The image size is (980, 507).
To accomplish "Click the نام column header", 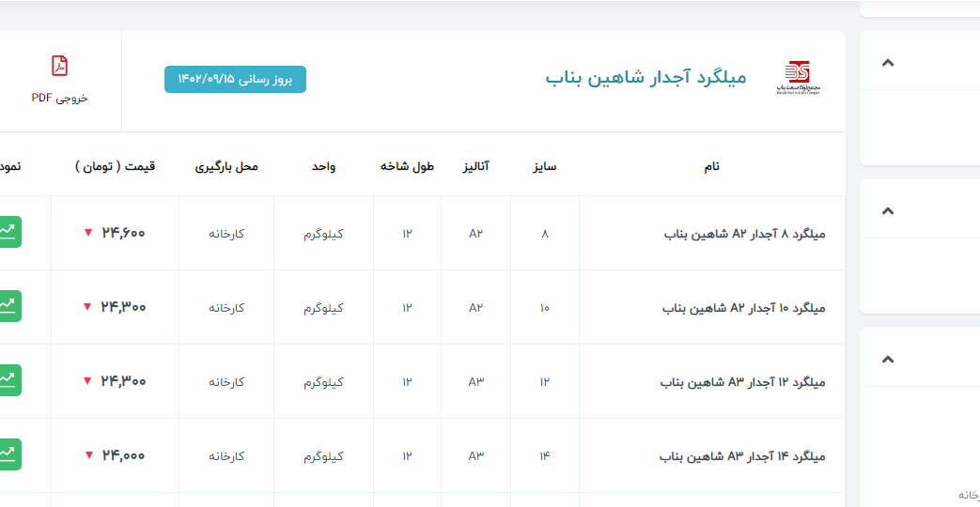I will click(711, 166).
